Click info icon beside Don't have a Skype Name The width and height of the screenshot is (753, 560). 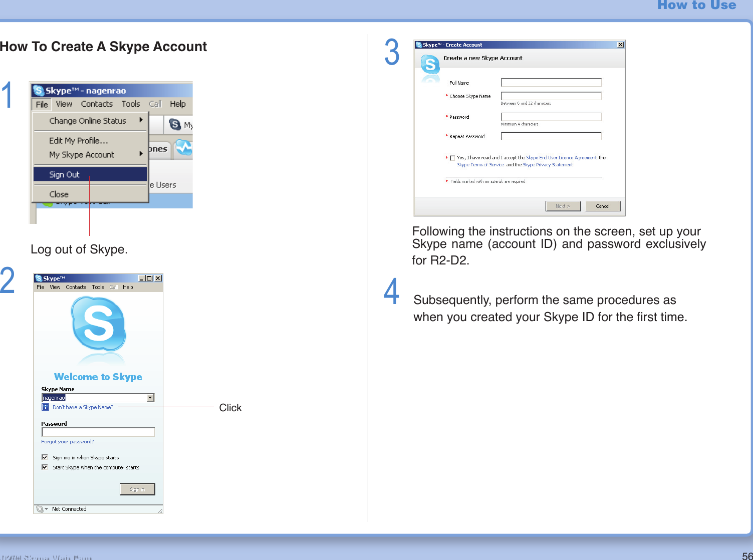click(x=46, y=407)
